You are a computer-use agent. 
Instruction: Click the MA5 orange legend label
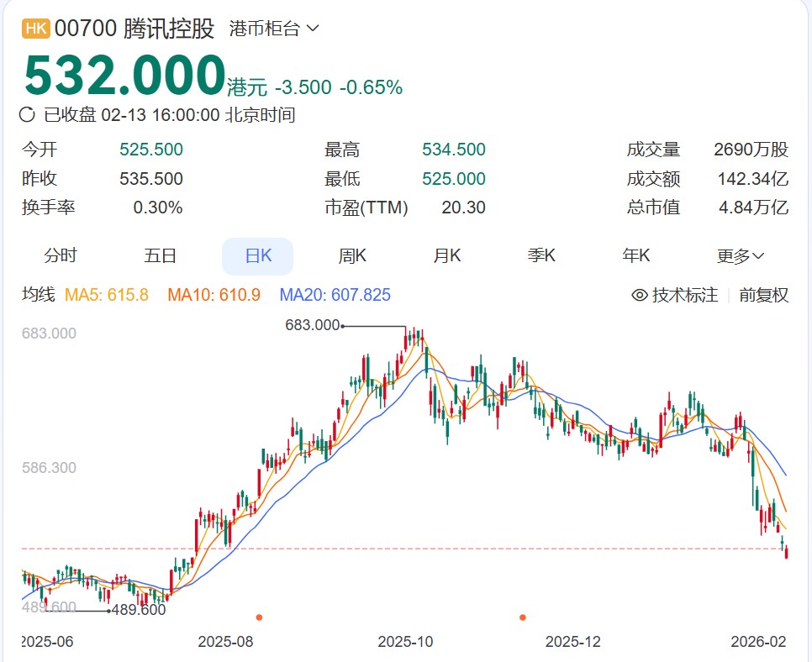107,295
